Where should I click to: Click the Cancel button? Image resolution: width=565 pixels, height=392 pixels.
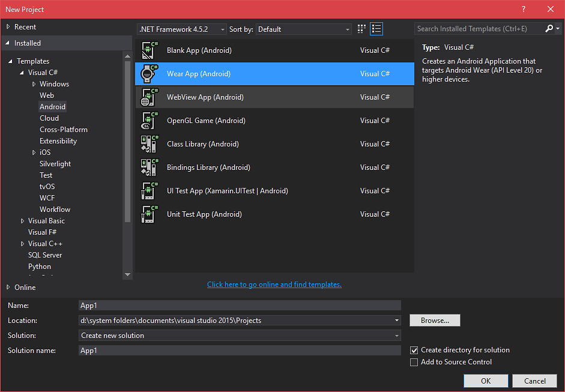pos(535,381)
